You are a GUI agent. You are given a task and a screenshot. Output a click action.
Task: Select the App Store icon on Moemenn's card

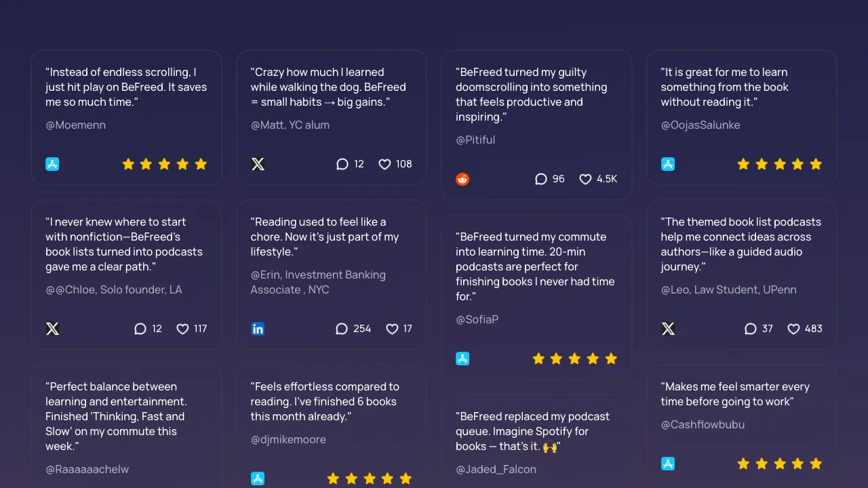[52, 163]
